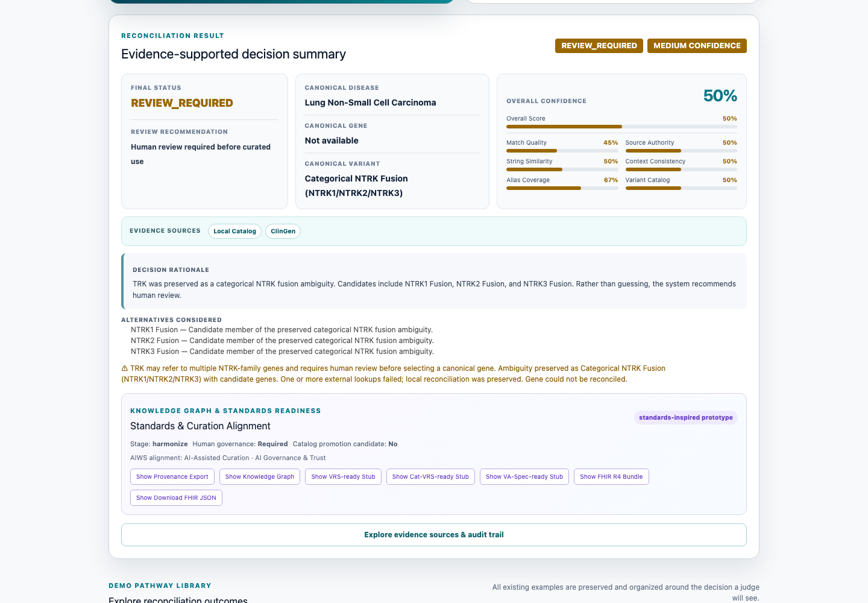Click 'Lung Non-Small Cell Carcinoma' text
Viewport: 868px width, 603px height.
click(370, 103)
